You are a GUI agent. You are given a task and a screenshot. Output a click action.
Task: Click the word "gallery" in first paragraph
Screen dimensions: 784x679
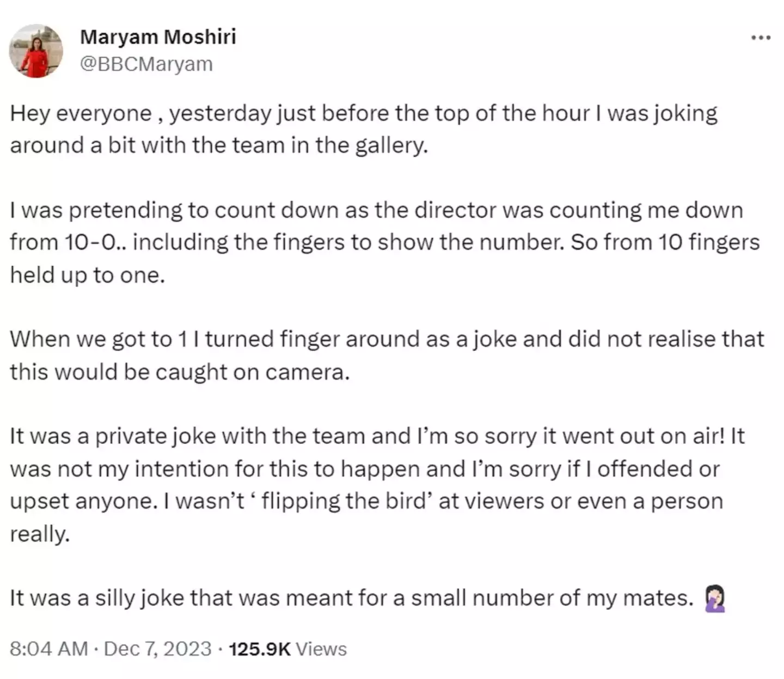[390, 146]
